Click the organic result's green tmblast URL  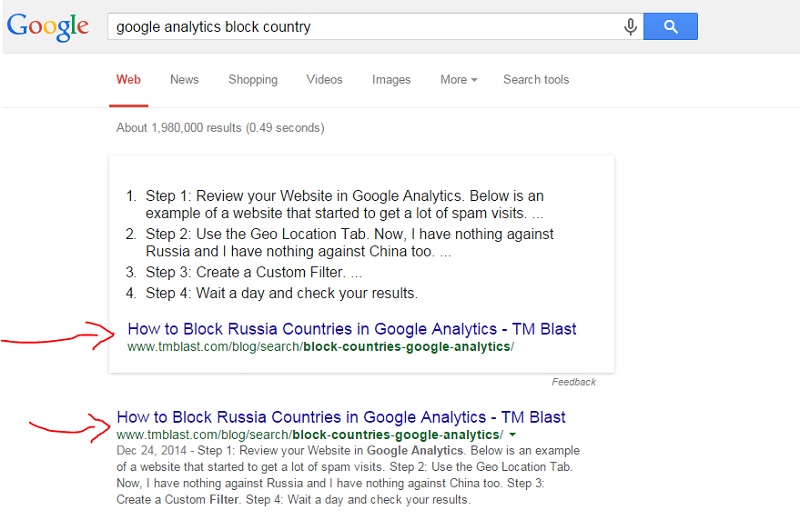pos(310,435)
